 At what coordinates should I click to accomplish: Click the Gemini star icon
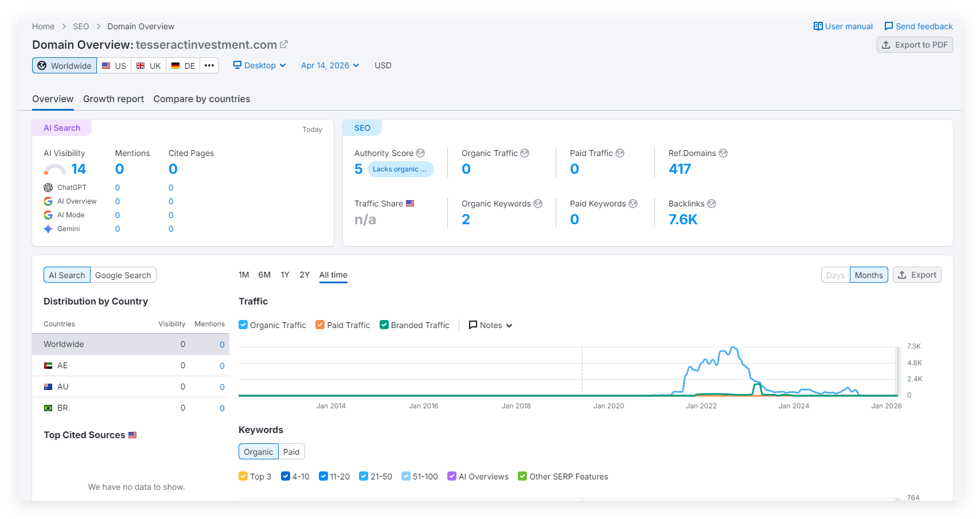coord(48,229)
